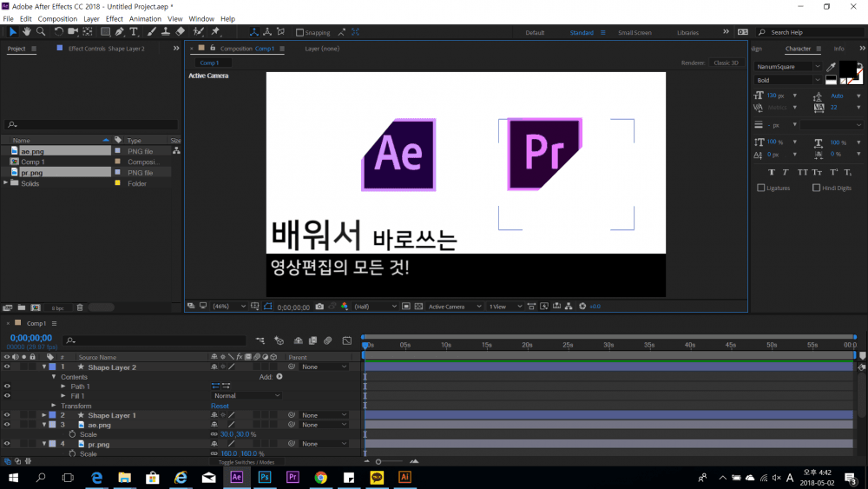
Task: Open Photoshop from Windows taskbar
Action: 265,478
